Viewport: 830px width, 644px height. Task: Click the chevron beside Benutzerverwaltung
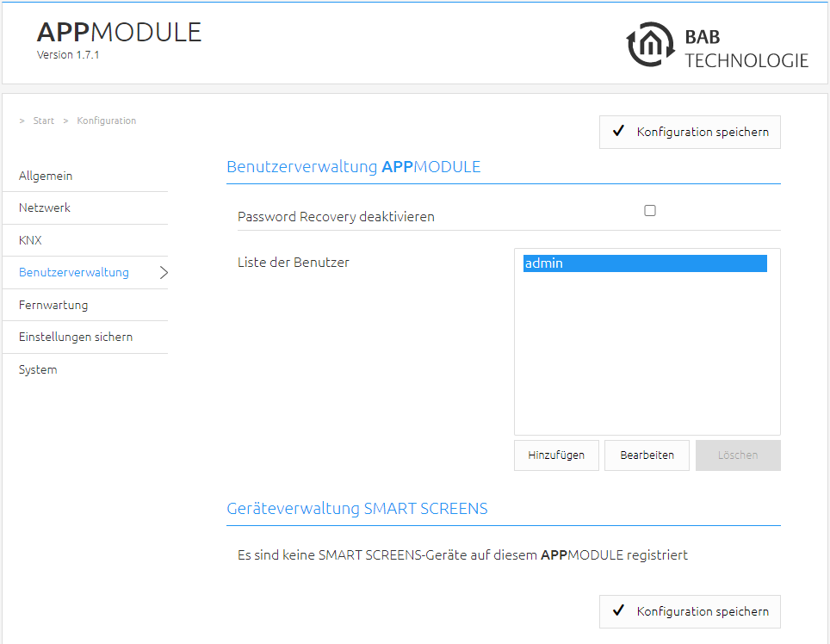[164, 273]
